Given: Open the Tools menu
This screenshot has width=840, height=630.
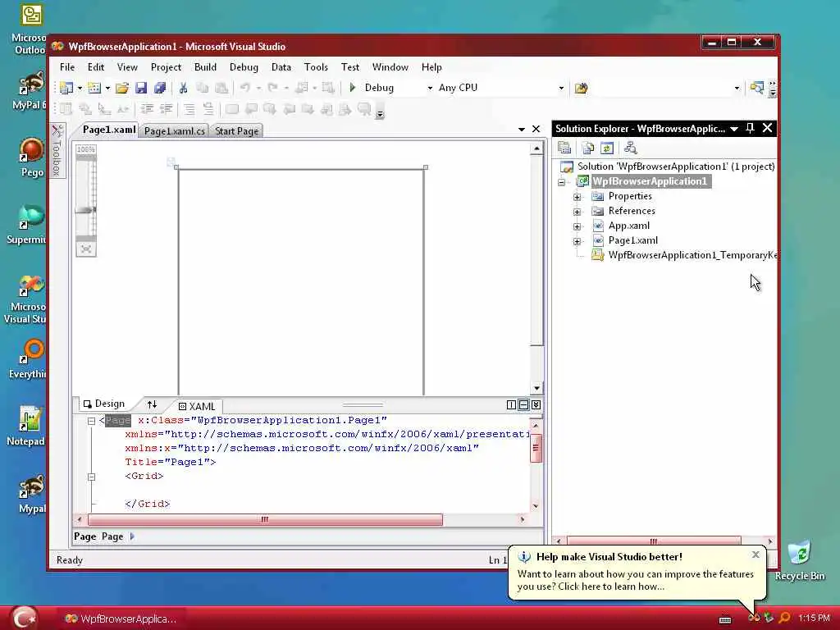Looking at the screenshot, I should click(x=316, y=67).
